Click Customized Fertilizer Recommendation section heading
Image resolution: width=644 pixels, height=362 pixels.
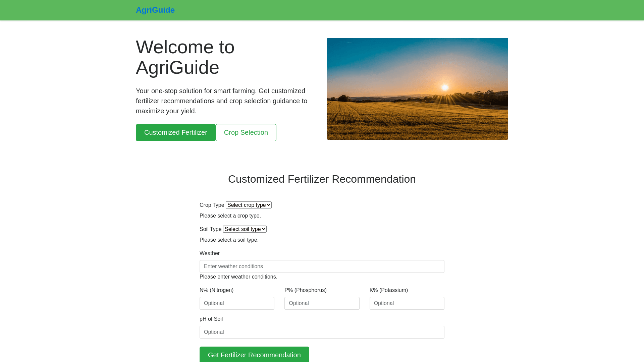click(x=322, y=179)
